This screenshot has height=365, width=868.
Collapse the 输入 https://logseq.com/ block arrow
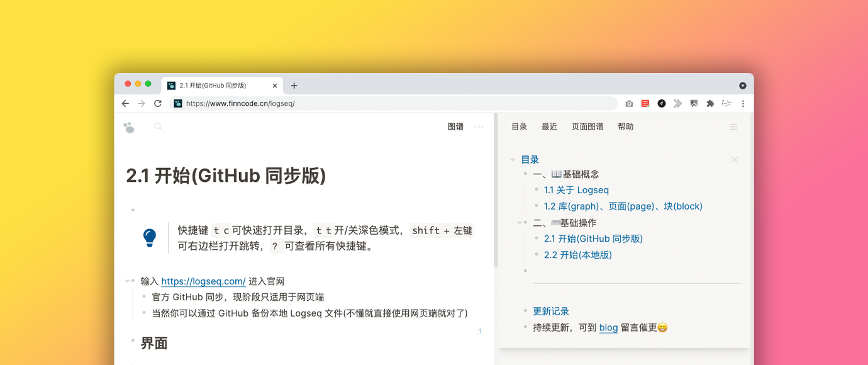[128, 281]
